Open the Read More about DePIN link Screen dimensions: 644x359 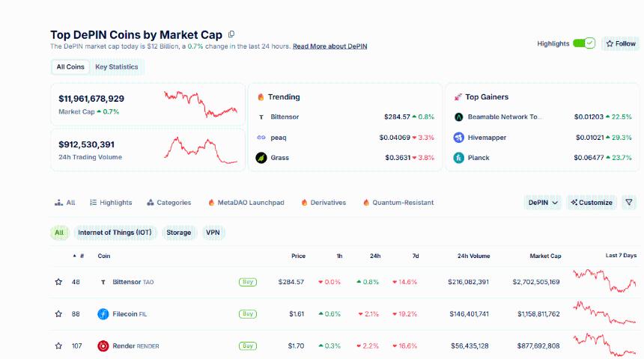coord(329,46)
